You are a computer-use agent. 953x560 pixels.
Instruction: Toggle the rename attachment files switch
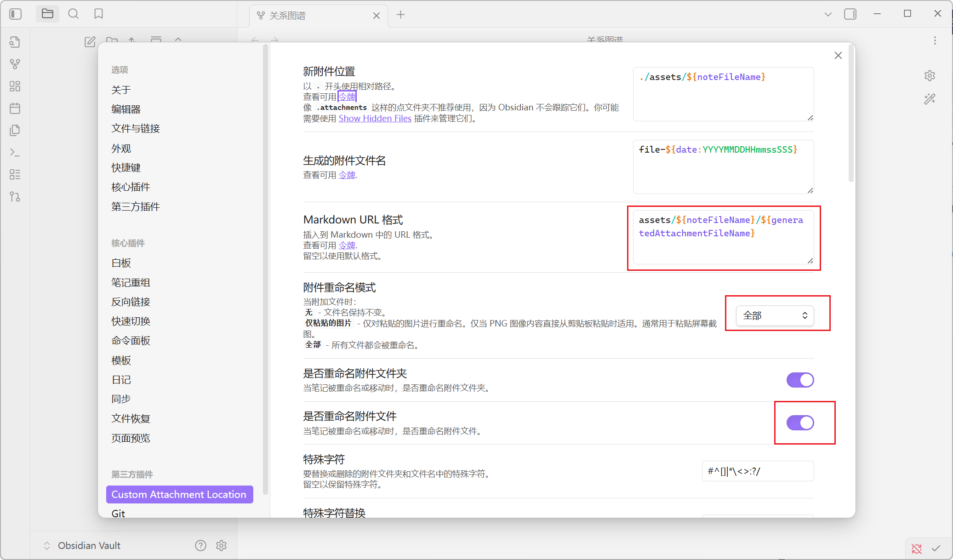800,423
